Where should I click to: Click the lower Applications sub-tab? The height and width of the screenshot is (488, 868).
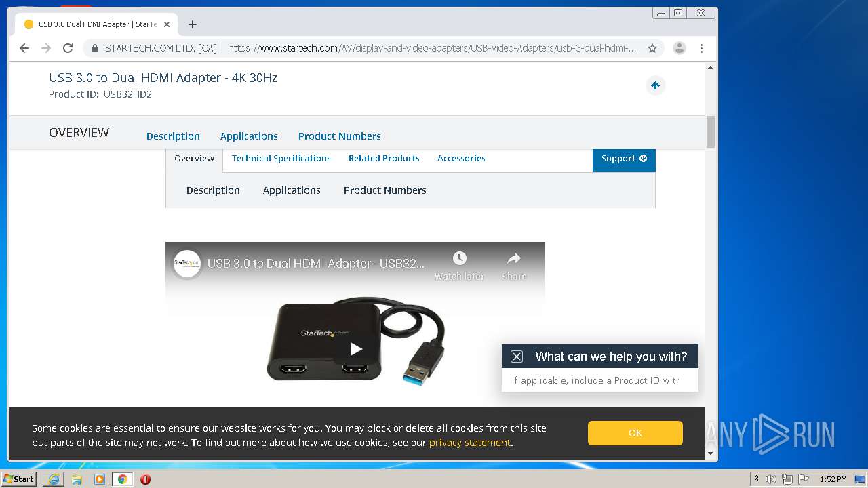(x=292, y=190)
